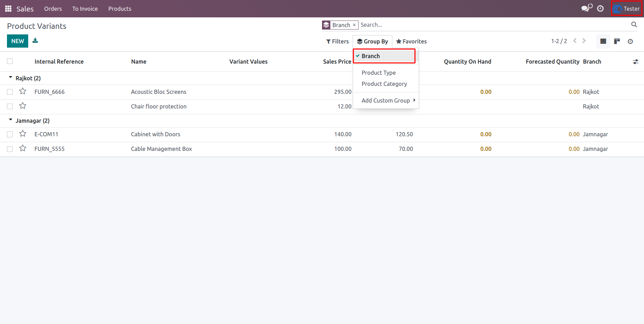644x324 pixels.
Task: Switch to kanban view icon
Action: (617, 41)
